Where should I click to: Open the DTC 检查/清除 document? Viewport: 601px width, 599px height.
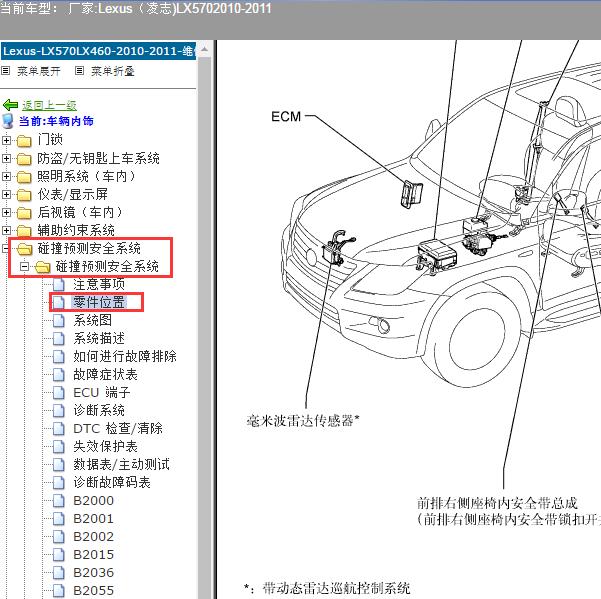(118, 428)
